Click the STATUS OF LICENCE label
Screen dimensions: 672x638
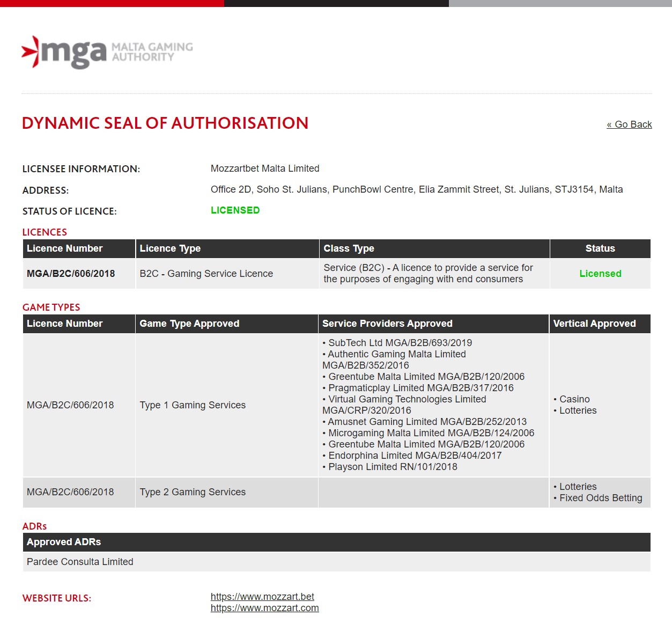point(69,211)
